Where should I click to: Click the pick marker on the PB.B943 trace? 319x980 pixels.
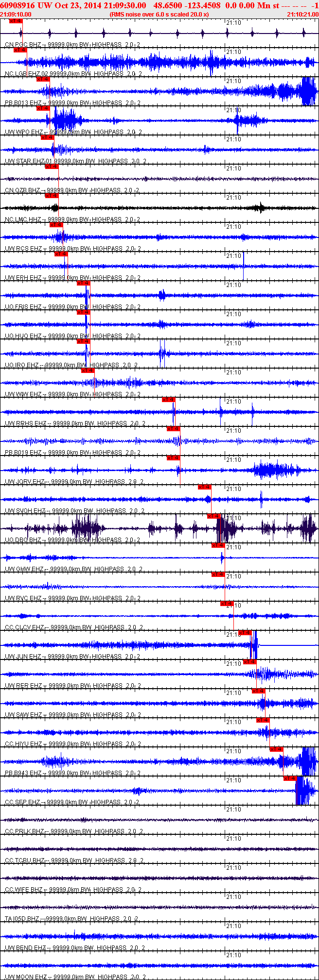tap(277, 749)
